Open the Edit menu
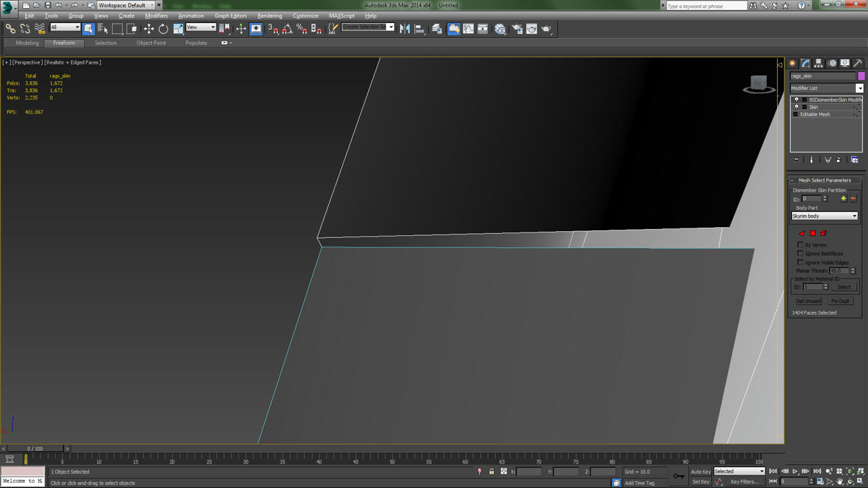Screen dimensions: 868x488 click(29, 16)
